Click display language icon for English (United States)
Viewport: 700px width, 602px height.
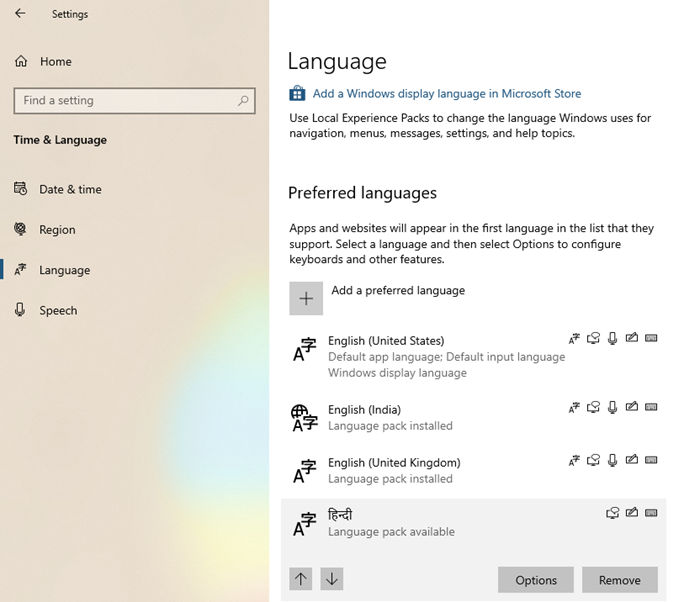(x=574, y=339)
